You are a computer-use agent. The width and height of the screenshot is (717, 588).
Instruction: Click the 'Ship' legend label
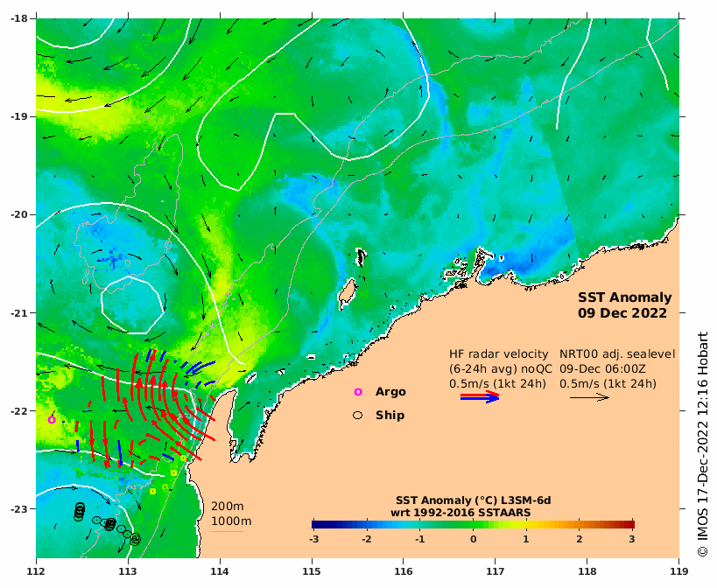point(390,416)
